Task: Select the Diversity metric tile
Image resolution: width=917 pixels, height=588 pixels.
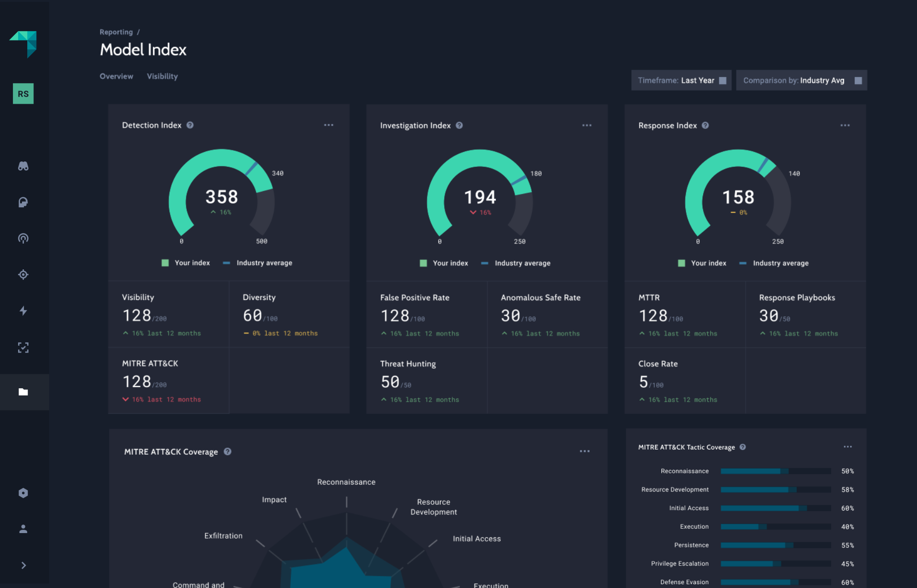Action: pyautogui.click(x=289, y=314)
